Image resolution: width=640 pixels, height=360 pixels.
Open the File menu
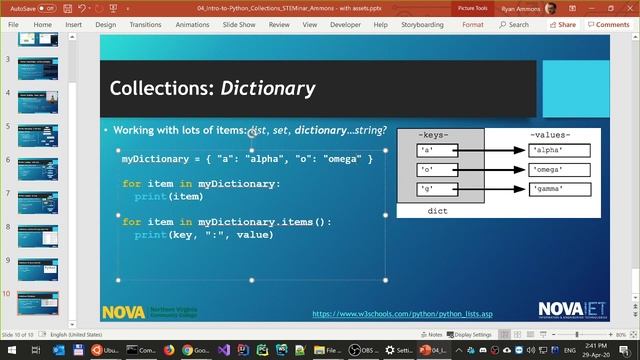point(13,24)
